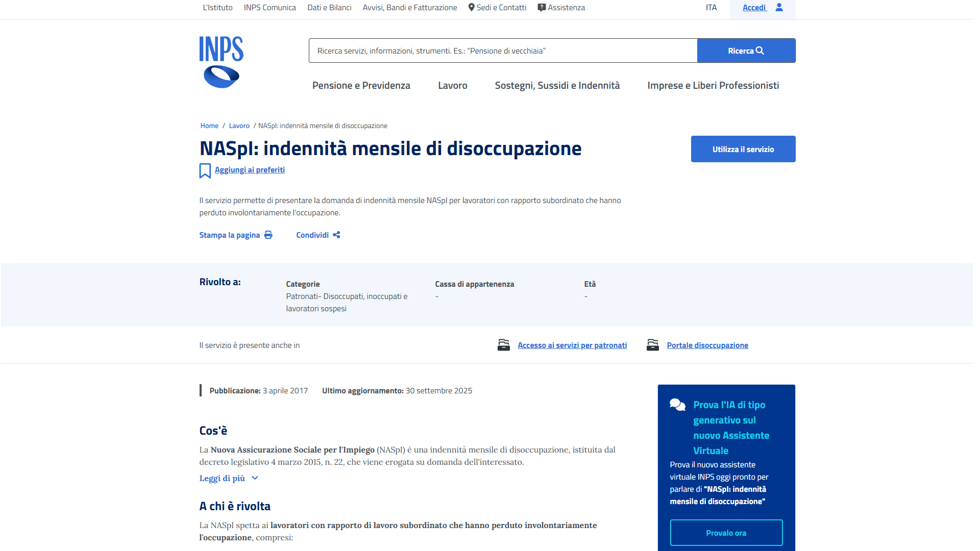Click the printer icon next to Stampa la pagina

pos(268,235)
